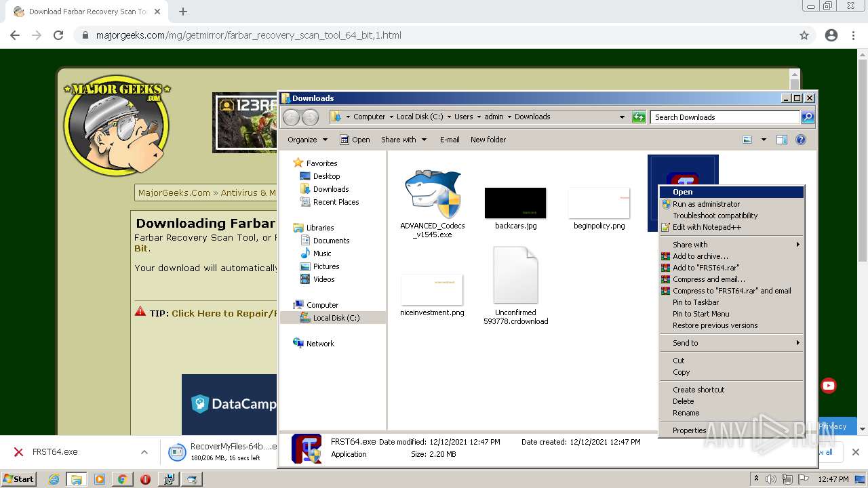Toggle the preview pane
This screenshot has height=488, width=868.
pos(782,140)
